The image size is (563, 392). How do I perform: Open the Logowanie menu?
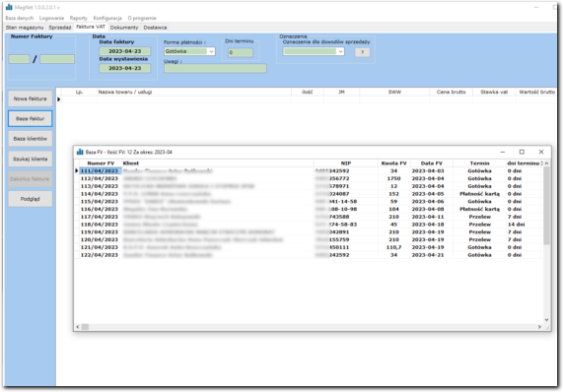pos(51,18)
